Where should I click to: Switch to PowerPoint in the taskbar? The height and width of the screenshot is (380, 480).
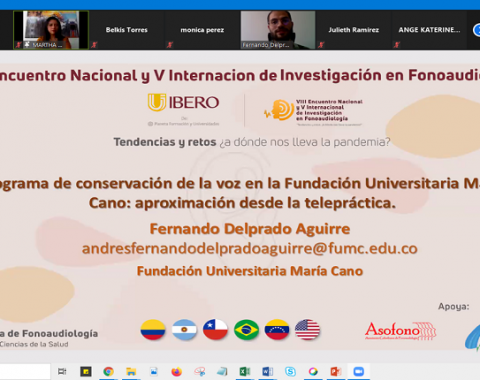coord(336,371)
